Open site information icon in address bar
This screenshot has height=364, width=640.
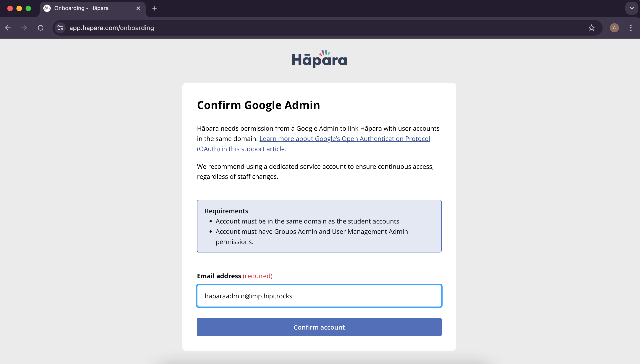[x=60, y=28]
